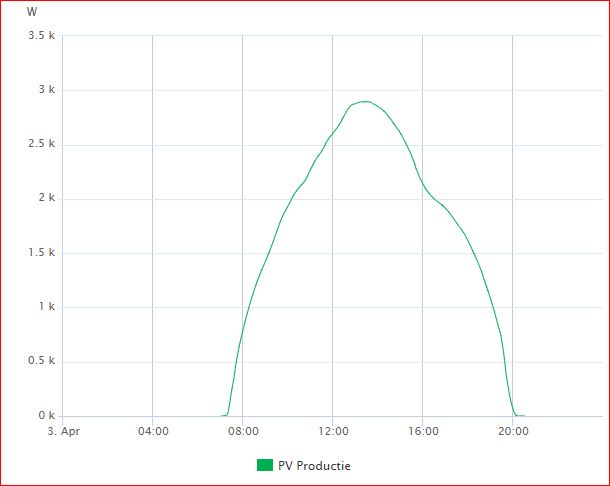Screen dimensions: 610x486
Task: Click the 12:00 time label
Action: [x=333, y=431]
